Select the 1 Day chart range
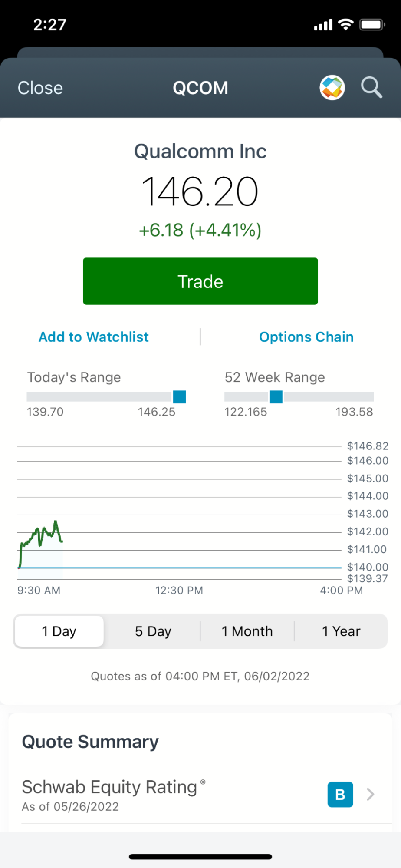The width and height of the screenshot is (401, 868). pyautogui.click(x=59, y=631)
